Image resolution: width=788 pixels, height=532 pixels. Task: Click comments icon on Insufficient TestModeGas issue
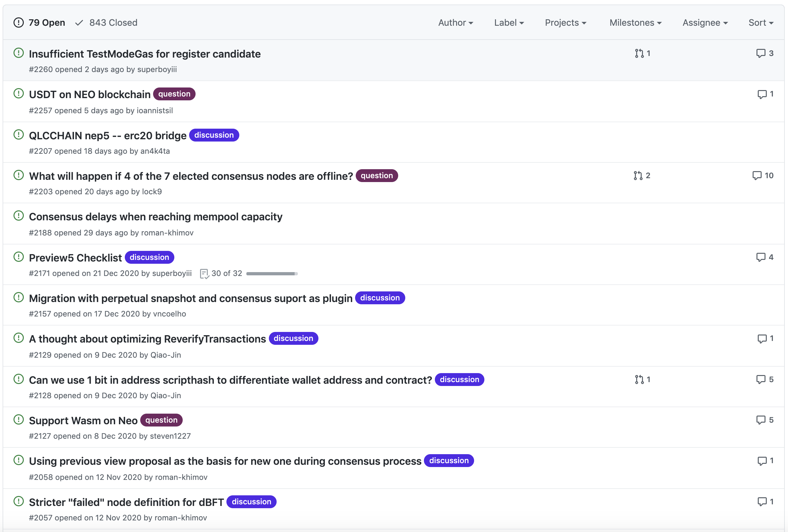[761, 53]
